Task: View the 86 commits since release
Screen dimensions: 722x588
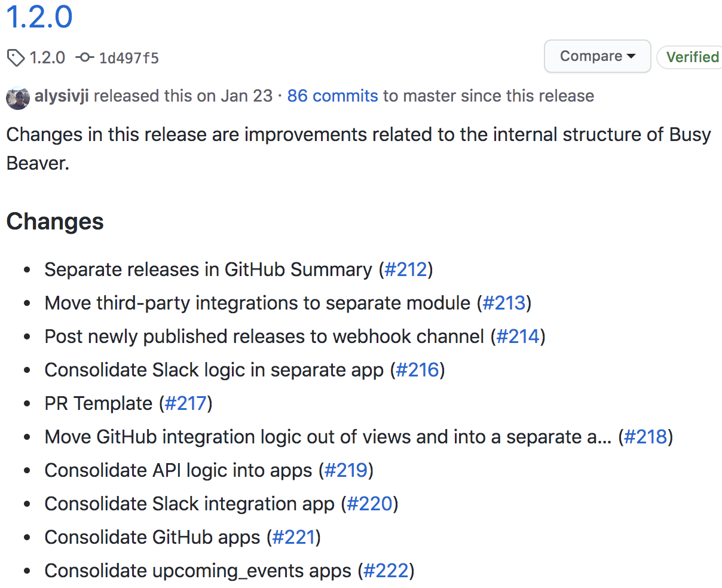Action: (x=332, y=96)
